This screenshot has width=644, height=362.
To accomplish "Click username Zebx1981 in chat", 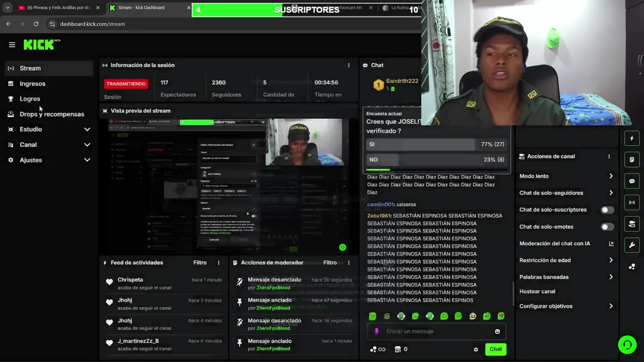I will [x=378, y=216].
